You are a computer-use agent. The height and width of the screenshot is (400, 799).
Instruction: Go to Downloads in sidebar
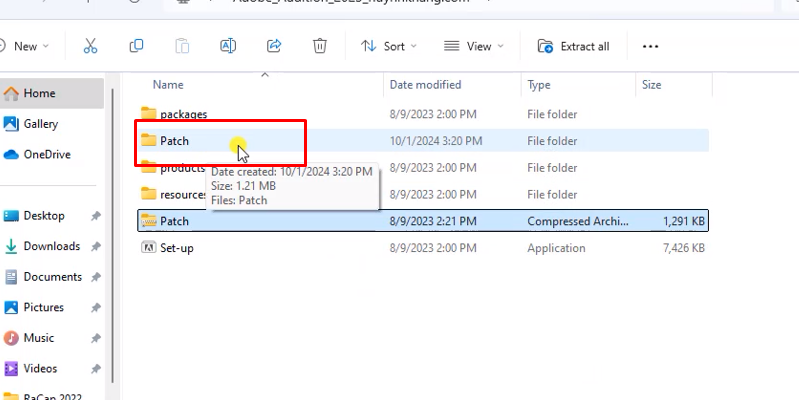(x=51, y=246)
